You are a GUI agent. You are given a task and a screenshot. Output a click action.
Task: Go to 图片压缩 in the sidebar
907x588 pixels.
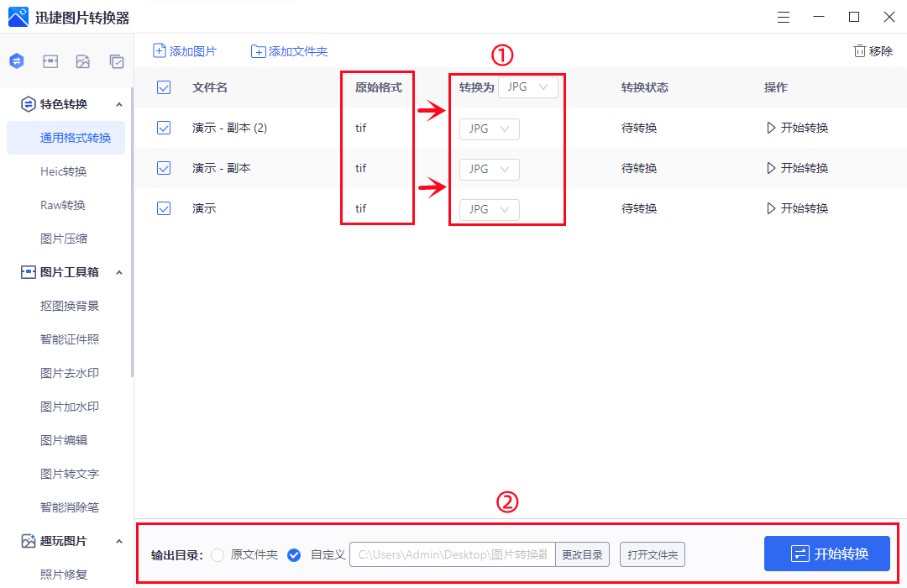(64, 239)
